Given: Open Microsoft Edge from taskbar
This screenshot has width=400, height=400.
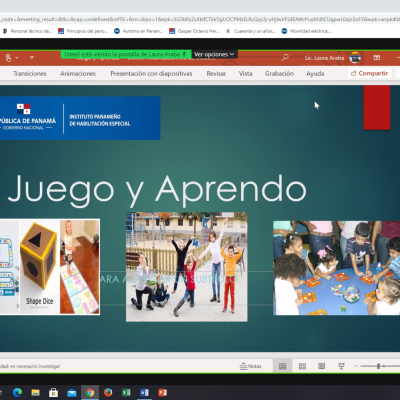Looking at the screenshot, I should (17, 392).
